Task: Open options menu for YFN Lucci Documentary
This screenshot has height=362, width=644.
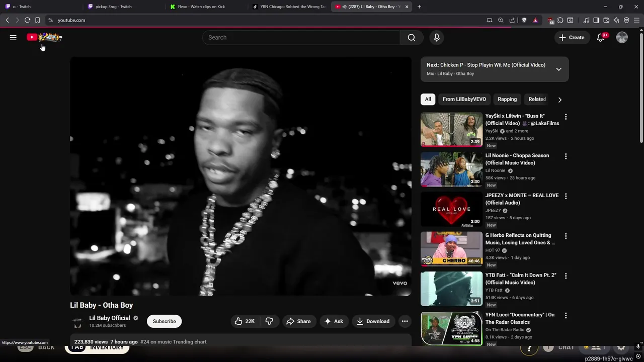Action: click(x=566, y=316)
